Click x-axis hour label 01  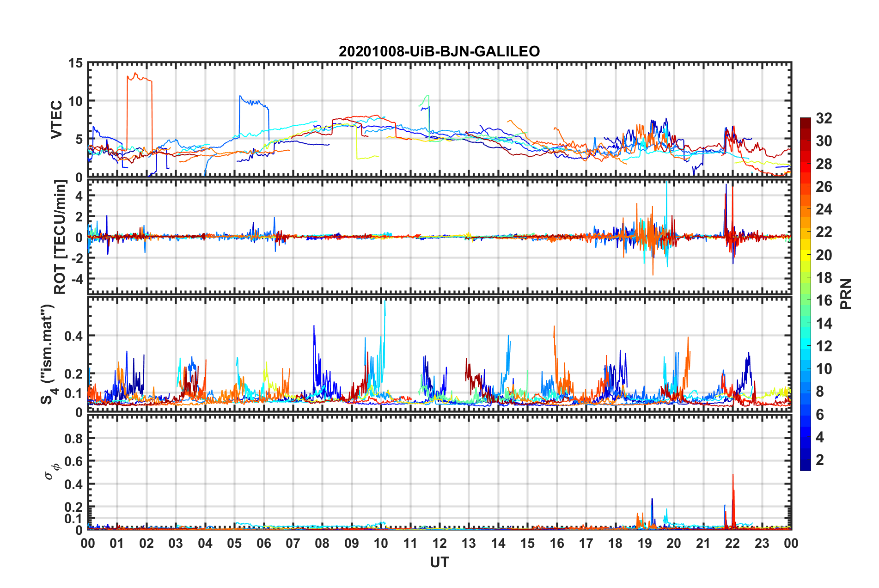coord(117,543)
